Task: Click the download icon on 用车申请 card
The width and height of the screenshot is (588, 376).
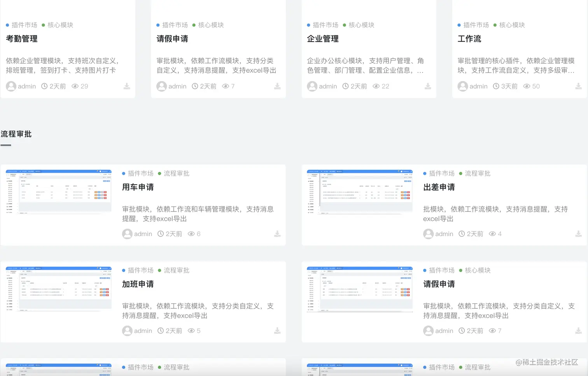Action: tap(277, 233)
